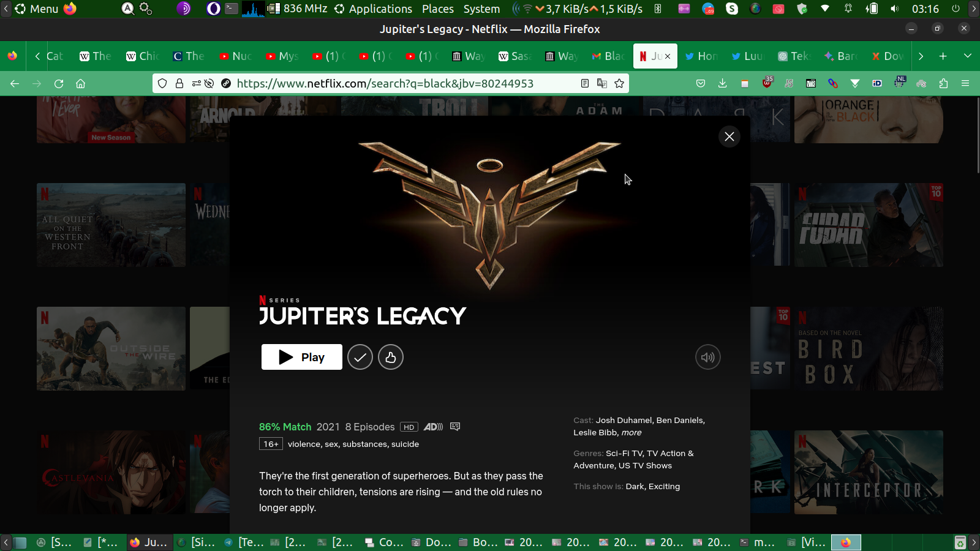Play Jupiter's Legacy
The width and height of the screenshot is (980, 551).
pyautogui.click(x=302, y=357)
